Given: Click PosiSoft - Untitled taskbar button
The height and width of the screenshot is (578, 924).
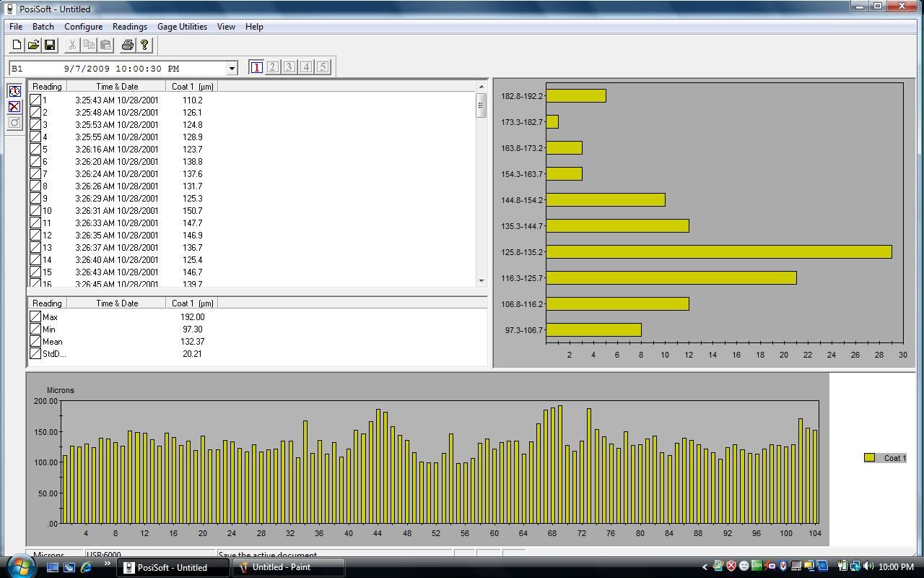Looking at the screenshot, I should (174, 567).
